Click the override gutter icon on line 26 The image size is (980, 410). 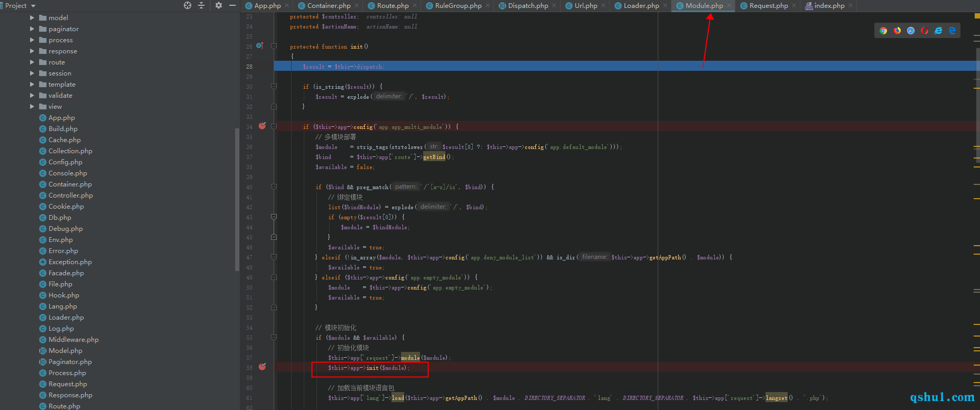click(259, 46)
